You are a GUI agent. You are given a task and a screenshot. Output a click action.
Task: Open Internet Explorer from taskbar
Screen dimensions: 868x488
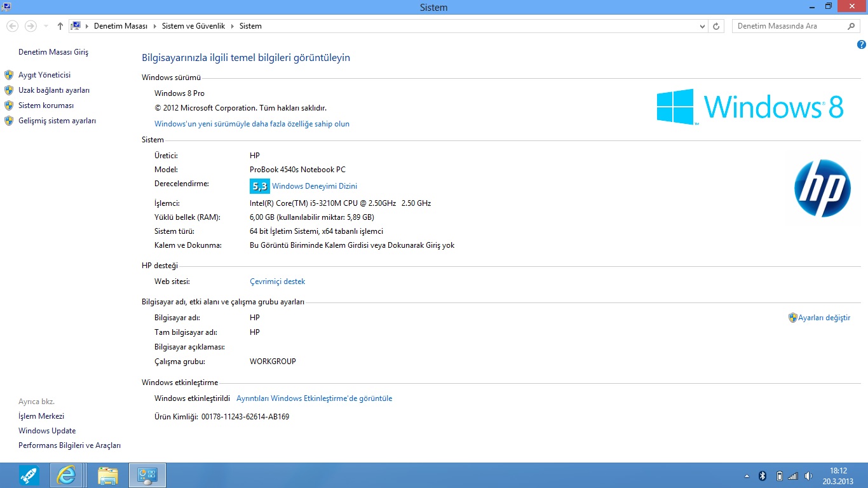coord(67,475)
